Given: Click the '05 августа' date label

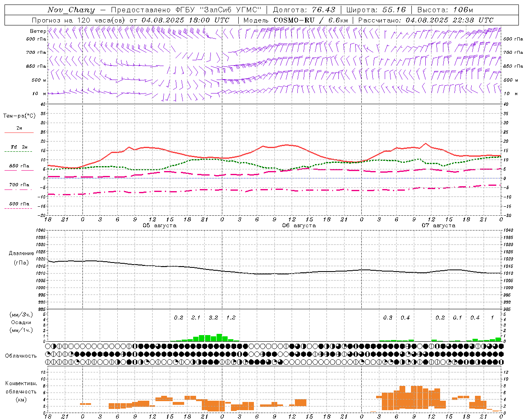Looking at the screenshot, I should [160, 226].
